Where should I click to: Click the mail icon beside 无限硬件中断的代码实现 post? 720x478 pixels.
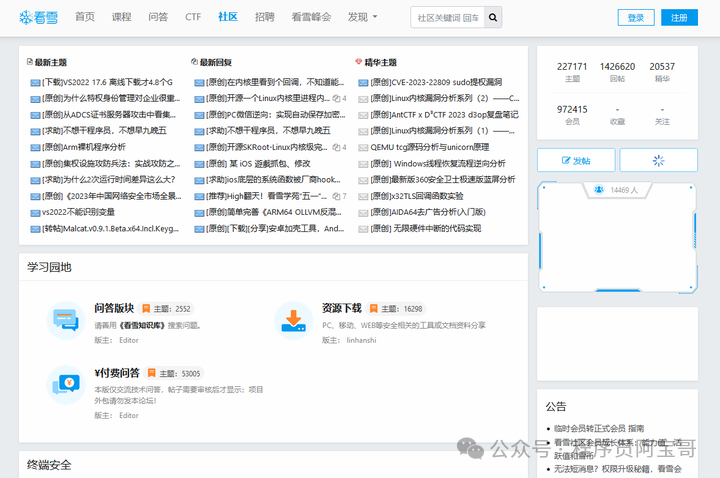(x=363, y=229)
